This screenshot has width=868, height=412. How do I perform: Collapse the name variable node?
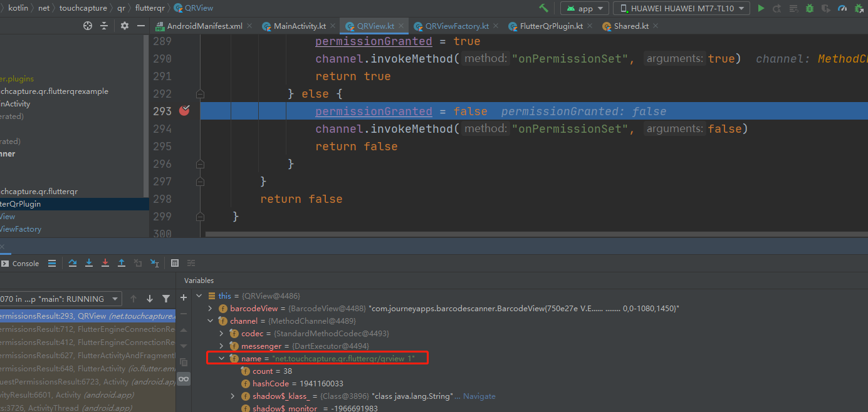point(221,359)
